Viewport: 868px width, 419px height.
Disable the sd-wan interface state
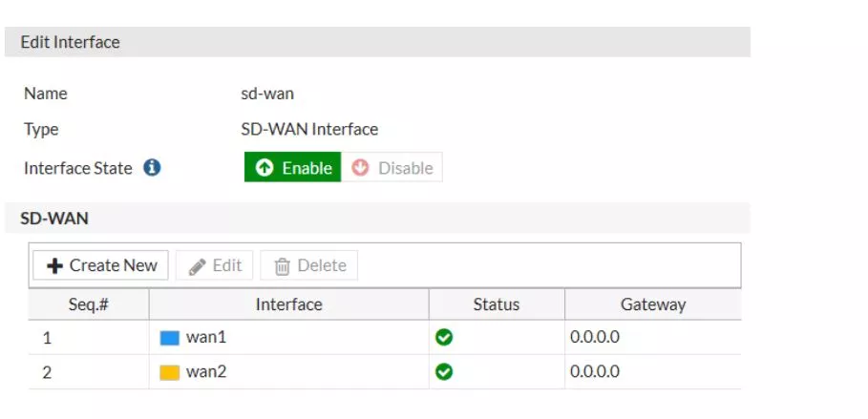coord(392,168)
